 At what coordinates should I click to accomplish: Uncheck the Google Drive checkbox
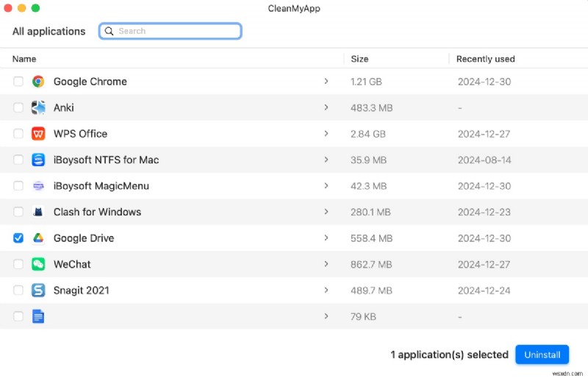click(18, 238)
